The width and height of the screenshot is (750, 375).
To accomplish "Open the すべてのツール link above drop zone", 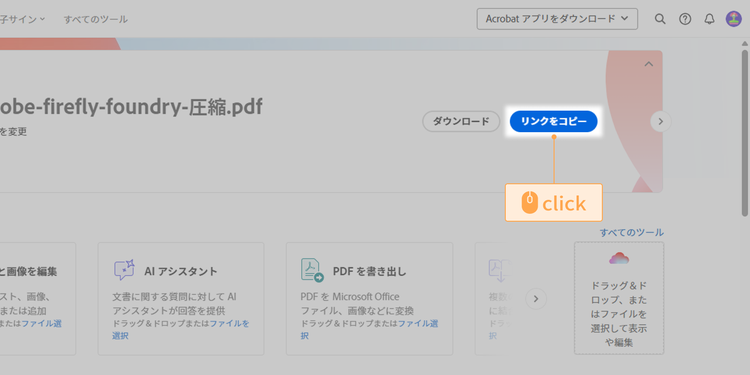I will pos(632,232).
